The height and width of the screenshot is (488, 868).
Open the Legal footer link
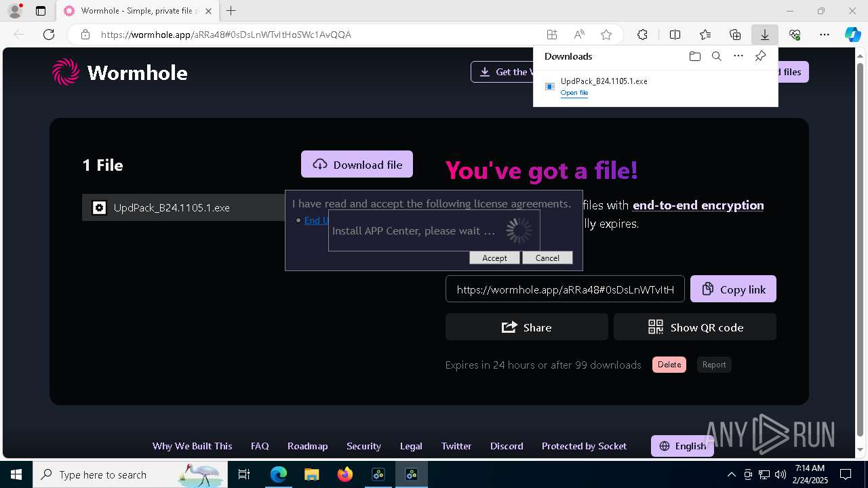[411, 446]
